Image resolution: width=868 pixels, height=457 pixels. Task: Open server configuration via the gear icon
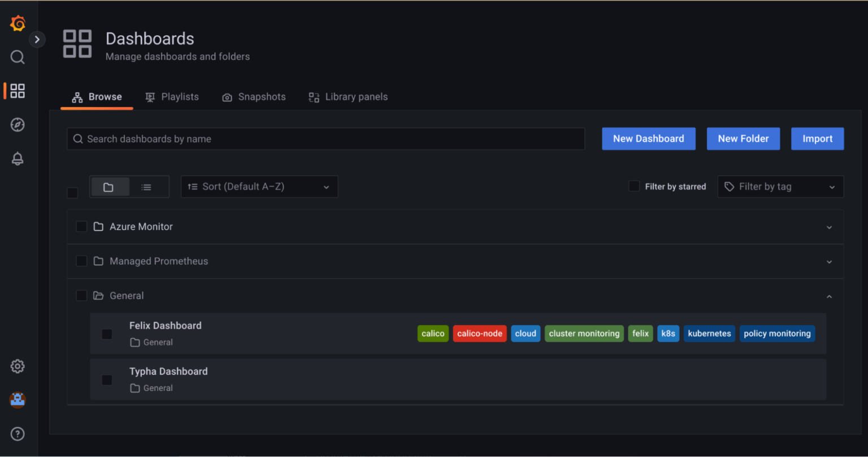pos(17,366)
